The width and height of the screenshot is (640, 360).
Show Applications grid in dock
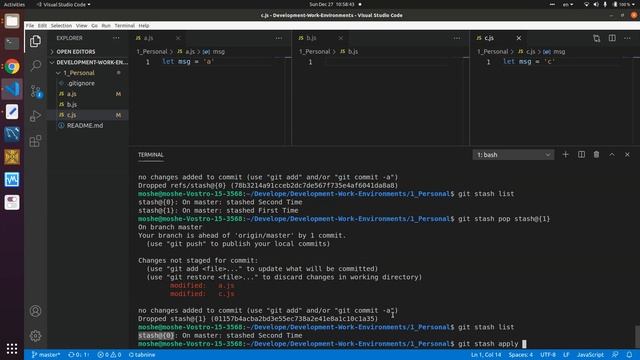(x=12, y=348)
